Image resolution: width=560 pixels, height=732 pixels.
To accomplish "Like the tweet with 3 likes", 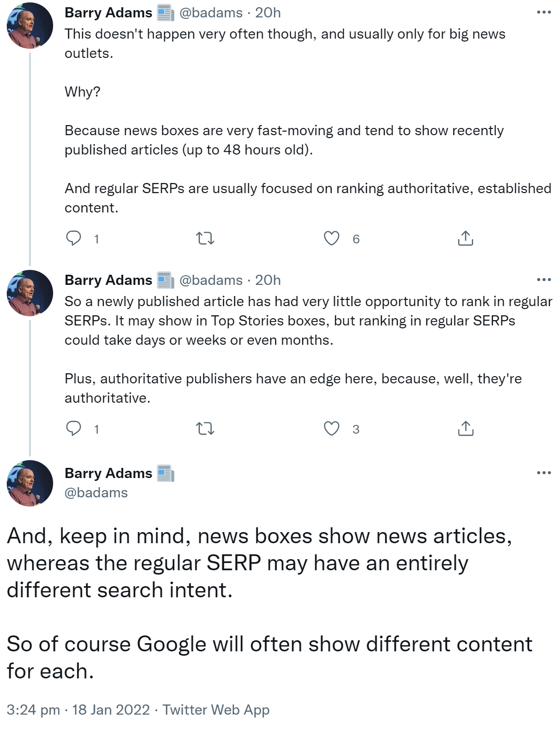I will click(332, 429).
